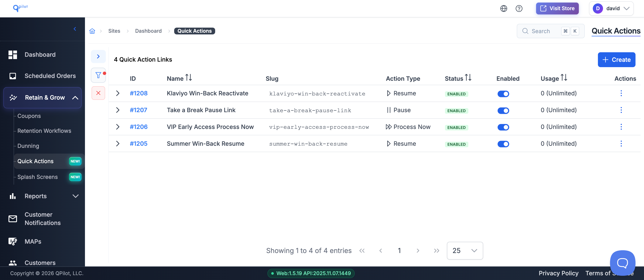This screenshot has width=644, height=280.
Task: Click the filter funnel icon
Action: [x=98, y=75]
